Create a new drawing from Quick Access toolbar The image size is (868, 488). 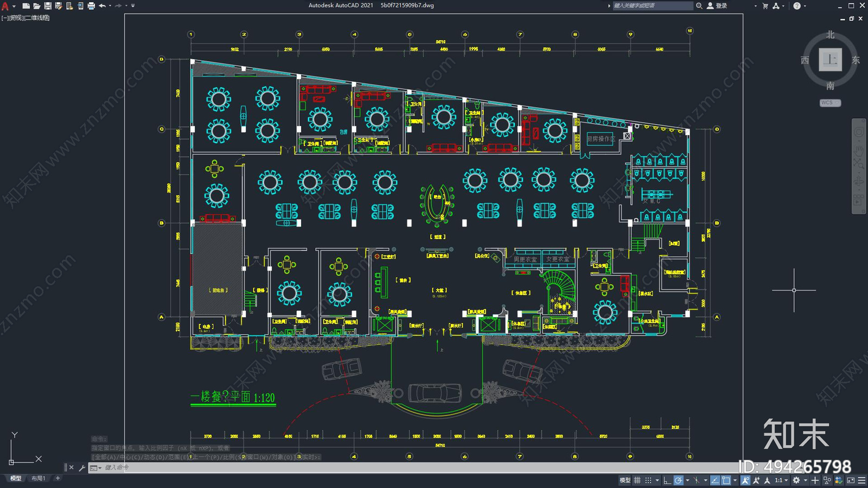pos(26,6)
